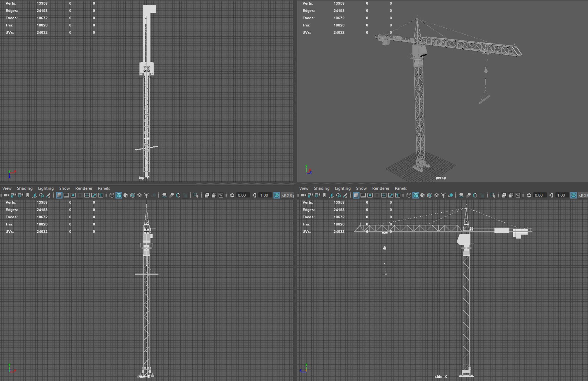
Task: Toggle Safe Action in front panel toolbar
Action: click(x=94, y=195)
